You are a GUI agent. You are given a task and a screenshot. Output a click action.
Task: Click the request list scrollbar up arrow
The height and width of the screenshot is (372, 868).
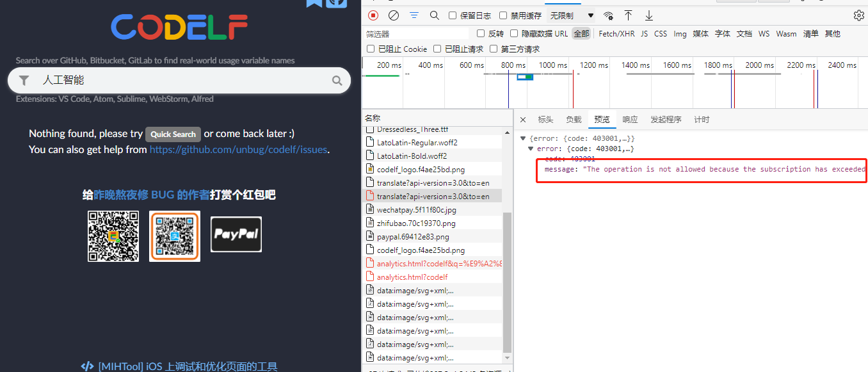point(508,131)
